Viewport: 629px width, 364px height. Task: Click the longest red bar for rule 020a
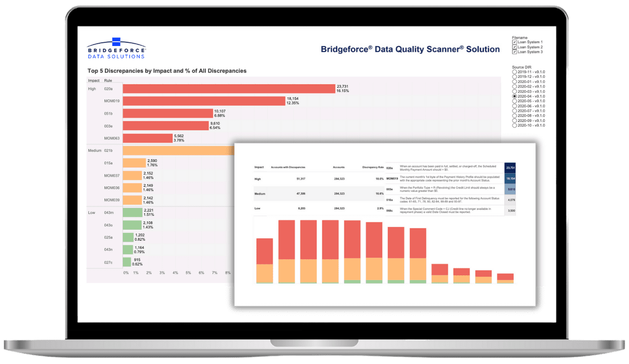pyautogui.click(x=229, y=89)
